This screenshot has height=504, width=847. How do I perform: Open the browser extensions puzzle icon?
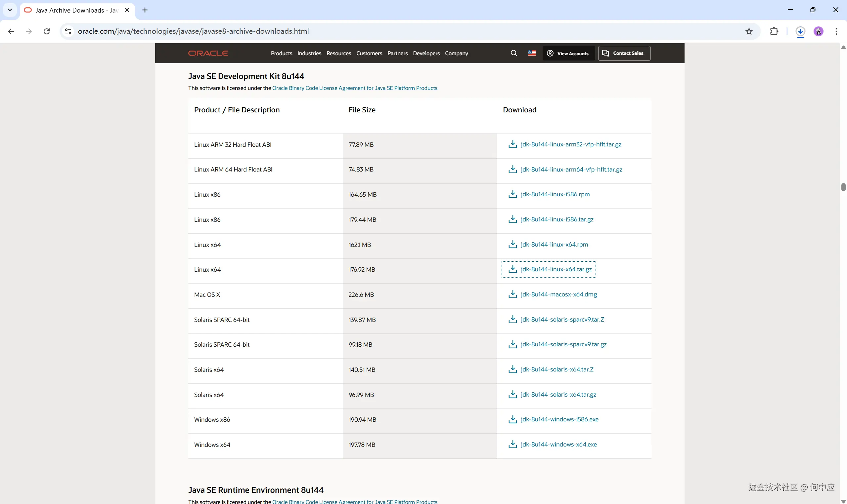click(774, 31)
